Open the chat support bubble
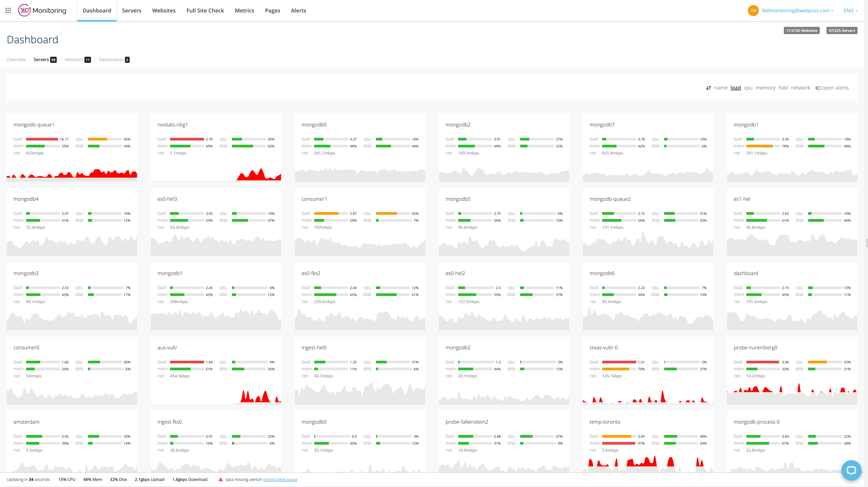The width and height of the screenshot is (868, 487). [x=851, y=470]
